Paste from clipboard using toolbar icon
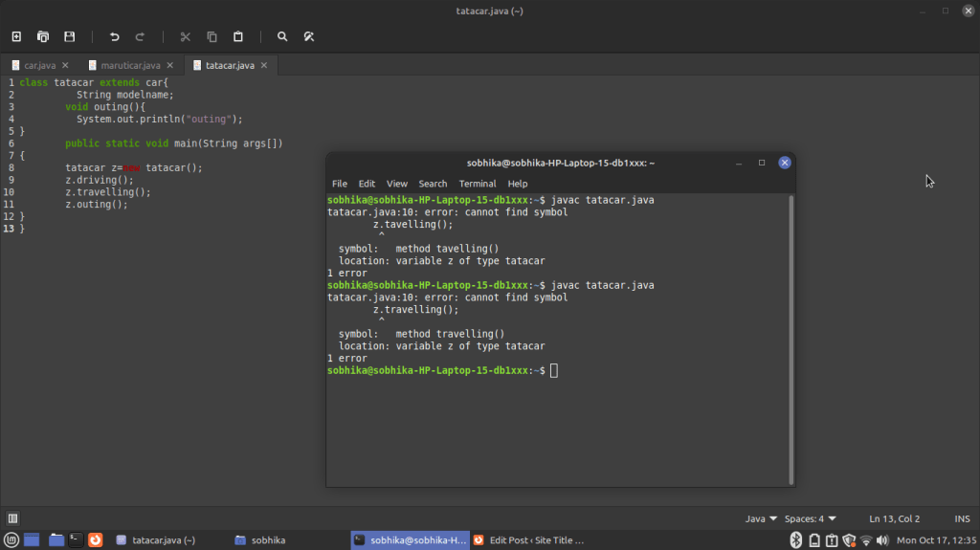This screenshot has width=980, height=550. pyautogui.click(x=238, y=36)
